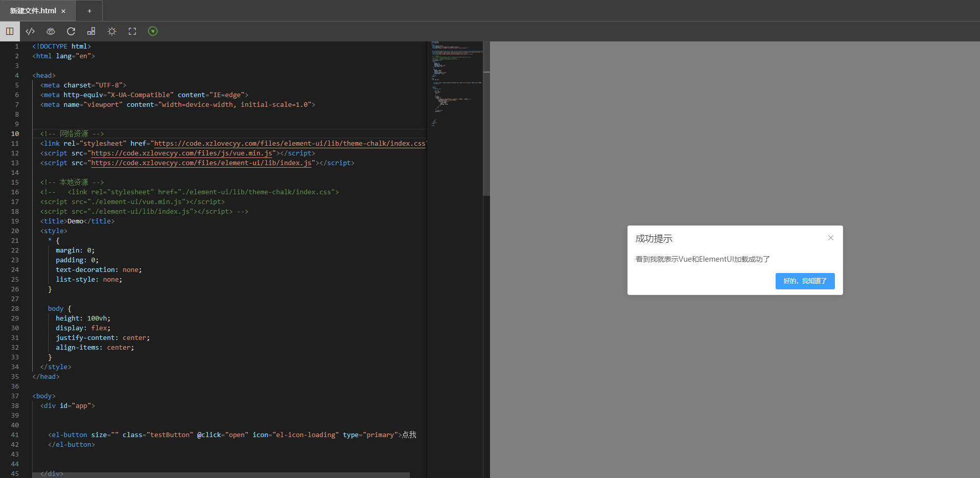Click the 好的，我知道了 button
The image size is (980, 478).
coord(804,281)
